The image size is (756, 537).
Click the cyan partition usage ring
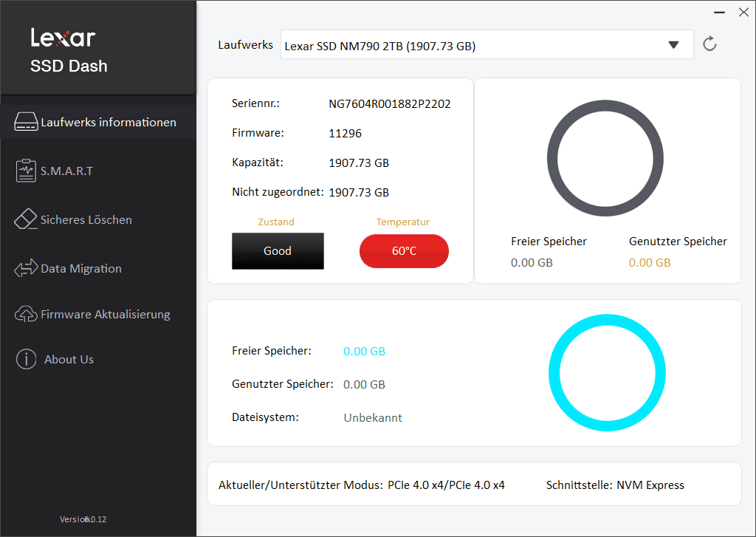(607, 372)
